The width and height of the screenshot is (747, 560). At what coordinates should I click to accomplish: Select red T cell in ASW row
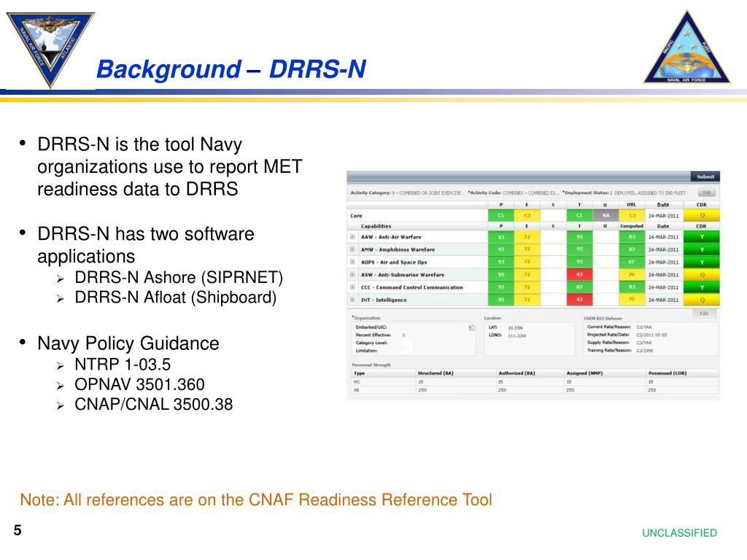click(579, 275)
